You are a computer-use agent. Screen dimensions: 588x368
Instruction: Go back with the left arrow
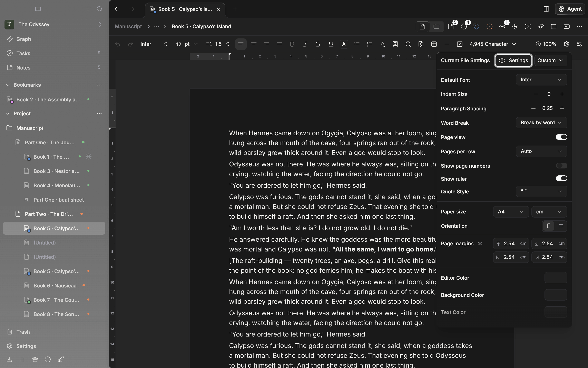click(118, 9)
